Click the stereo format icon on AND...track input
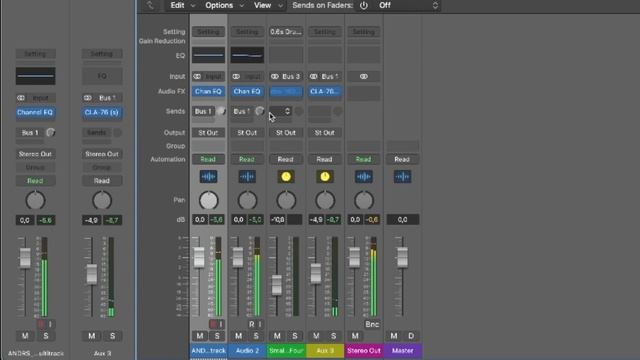The image size is (640, 360). 197,76
